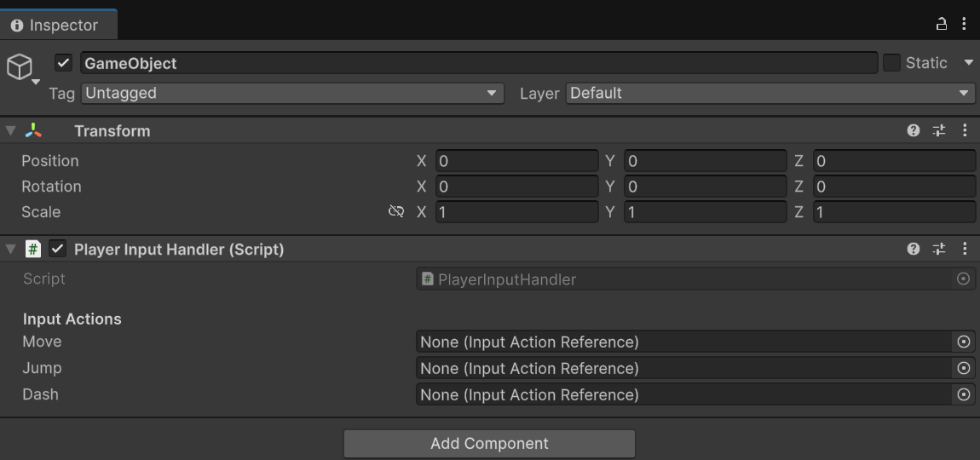Disable the GameObject active checkbox

[x=64, y=63]
